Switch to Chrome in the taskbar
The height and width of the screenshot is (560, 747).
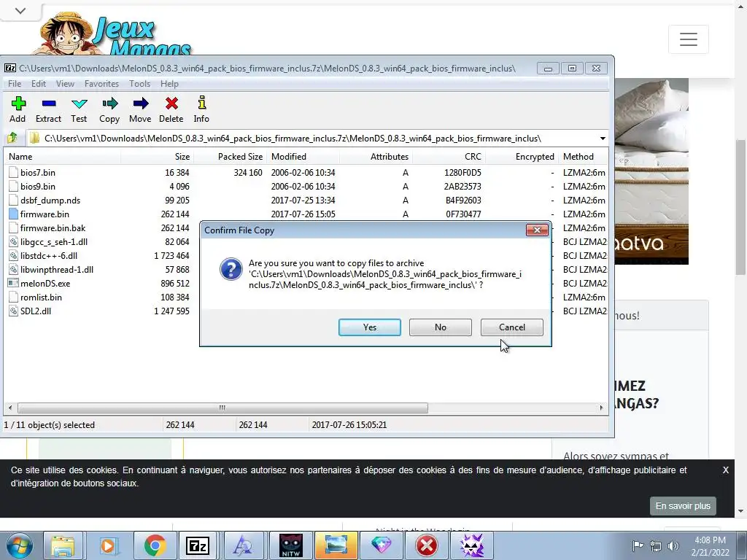[x=154, y=545]
